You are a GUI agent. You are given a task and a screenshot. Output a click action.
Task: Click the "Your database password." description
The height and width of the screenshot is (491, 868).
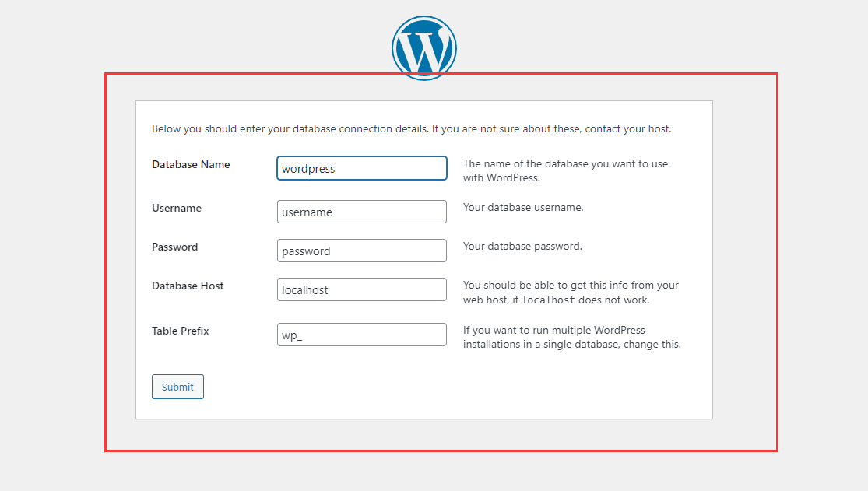[522, 246]
